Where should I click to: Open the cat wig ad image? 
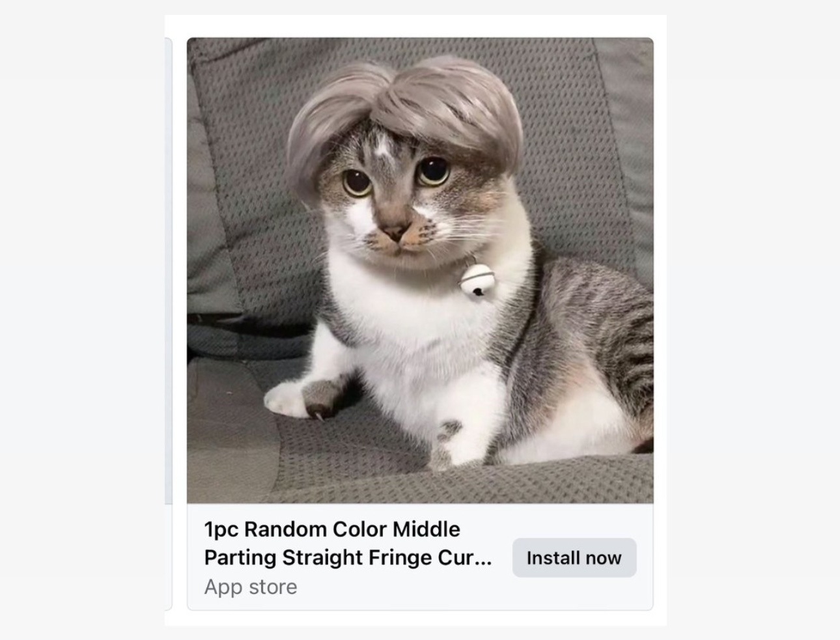coord(420,270)
